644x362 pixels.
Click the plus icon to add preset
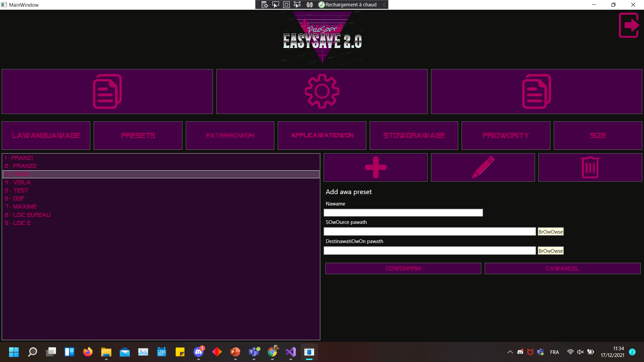[x=375, y=167]
